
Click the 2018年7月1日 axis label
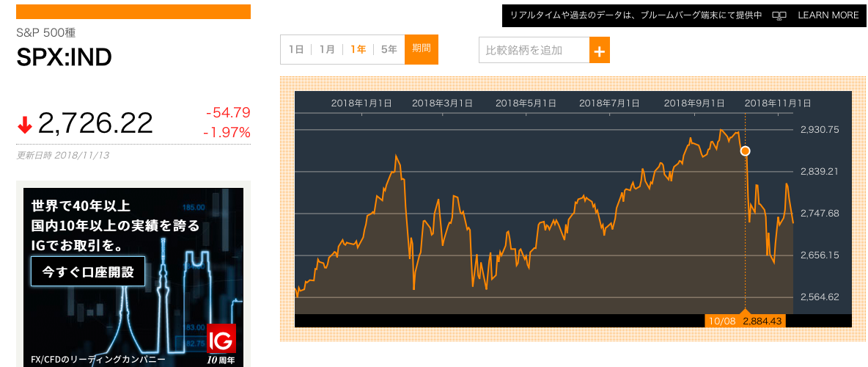[x=609, y=103]
